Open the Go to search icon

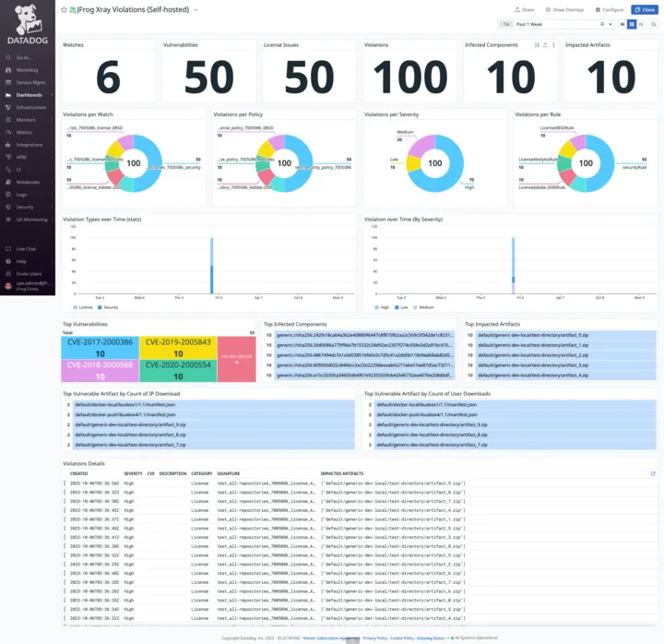[x=8, y=57]
